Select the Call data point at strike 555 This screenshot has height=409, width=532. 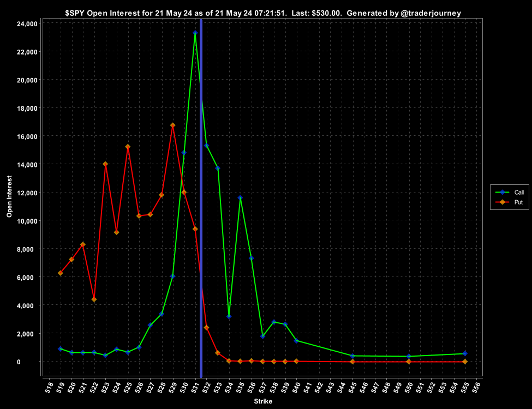(465, 354)
